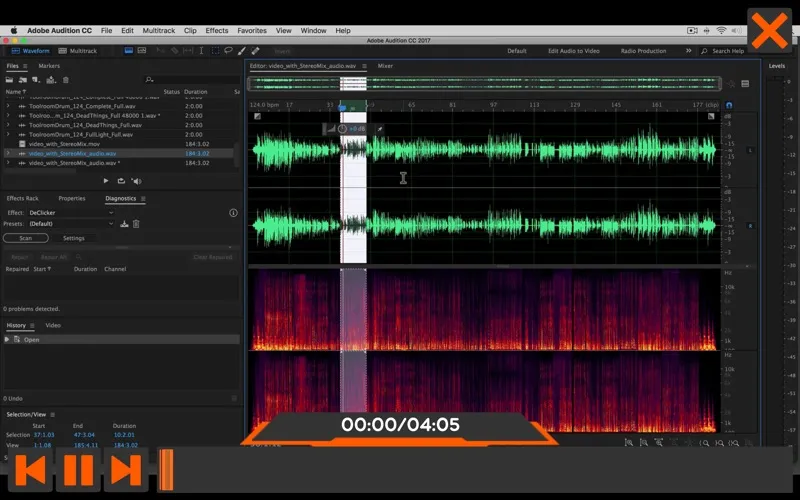Viewport: 800px width, 500px height.
Task: Click the New File icon in Files panel
Action: click(x=36, y=80)
